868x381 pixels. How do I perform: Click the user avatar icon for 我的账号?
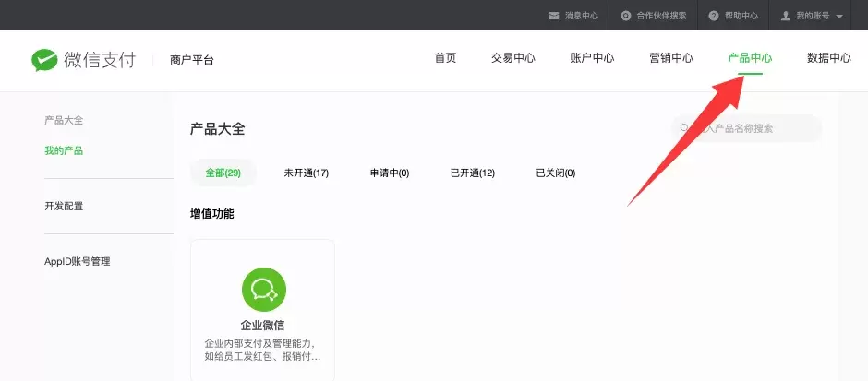pos(785,16)
